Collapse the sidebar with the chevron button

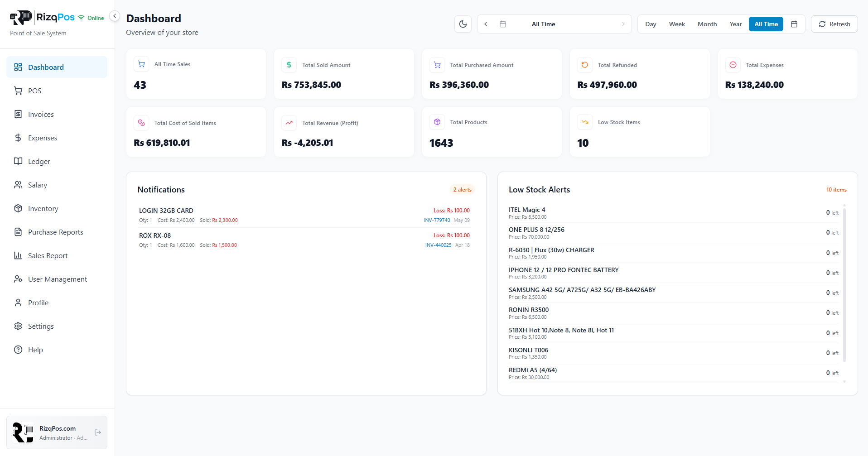(x=115, y=16)
